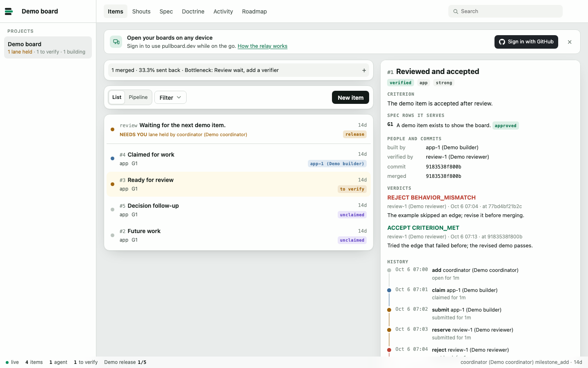Click the app-1 (Demo builder) badge
This screenshot has height=368, width=588.
[337, 164]
